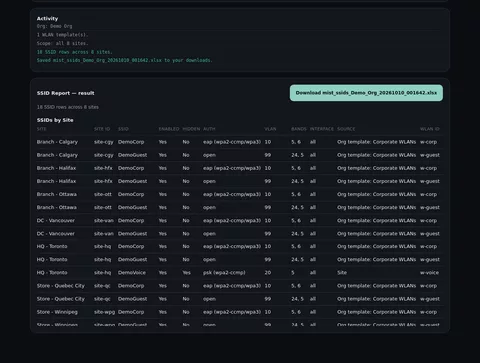
Task: Click the WLAN ID column header
Action: click(x=430, y=129)
